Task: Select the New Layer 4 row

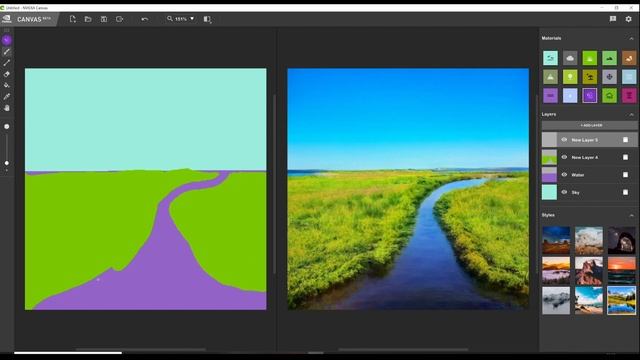Action: click(589, 157)
